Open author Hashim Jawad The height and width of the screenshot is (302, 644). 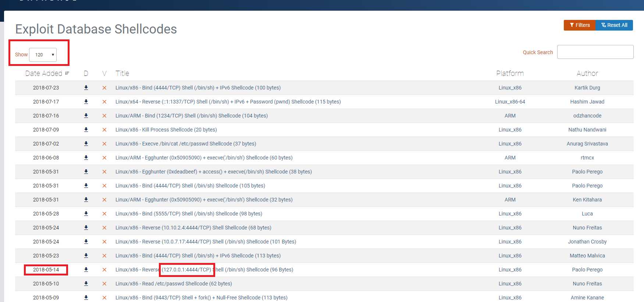[x=587, y=102]
